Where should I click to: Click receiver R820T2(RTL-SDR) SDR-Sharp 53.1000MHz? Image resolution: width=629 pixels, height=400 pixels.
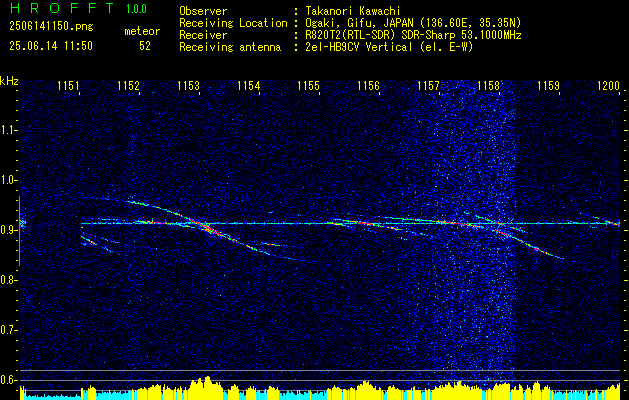pyautogui.click(x=413, y=35)
